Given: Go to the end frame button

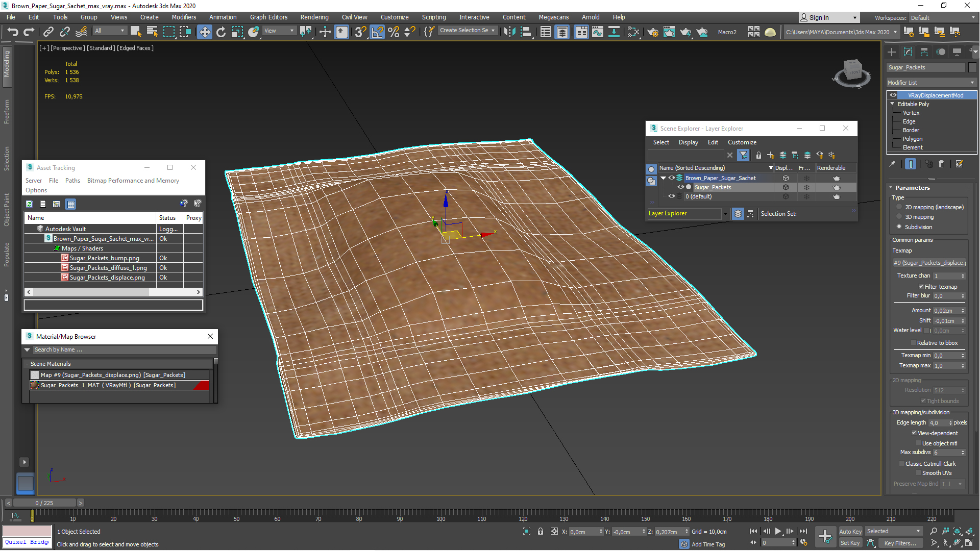Looking at the screenshot, I should point(803,531).
